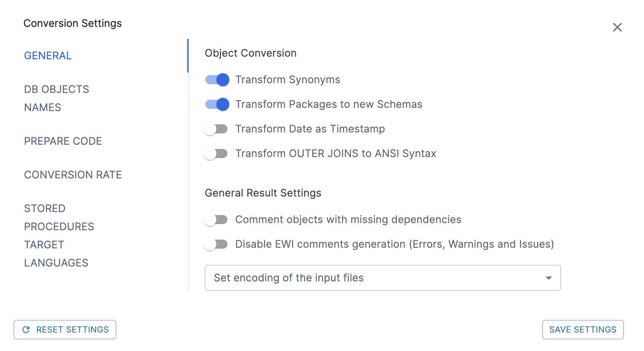Image resolution: width=644 pixels, height=351 pixels.
Task: Enable Disable EWI comments generation switch
Action: point(216,244)
